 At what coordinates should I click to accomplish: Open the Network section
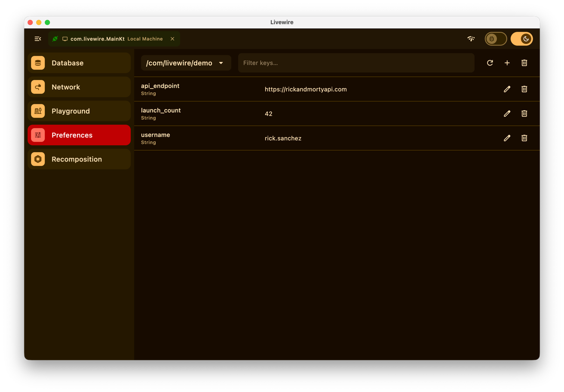click(79, 87)
